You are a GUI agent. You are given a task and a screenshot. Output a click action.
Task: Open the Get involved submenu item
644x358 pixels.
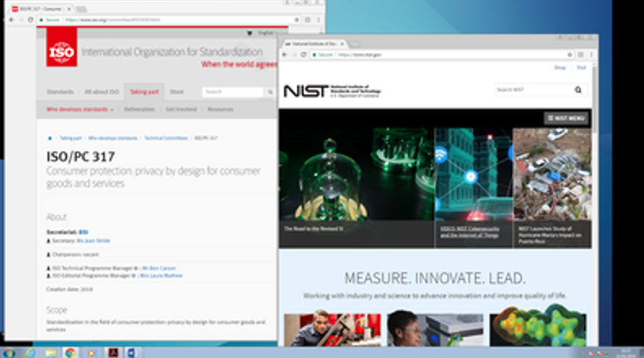(181, 110)
